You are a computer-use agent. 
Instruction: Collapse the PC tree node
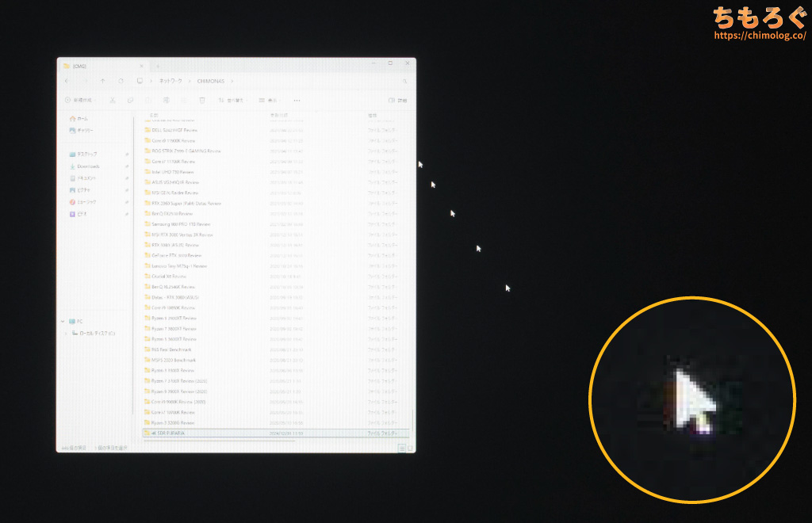[63, 322]
